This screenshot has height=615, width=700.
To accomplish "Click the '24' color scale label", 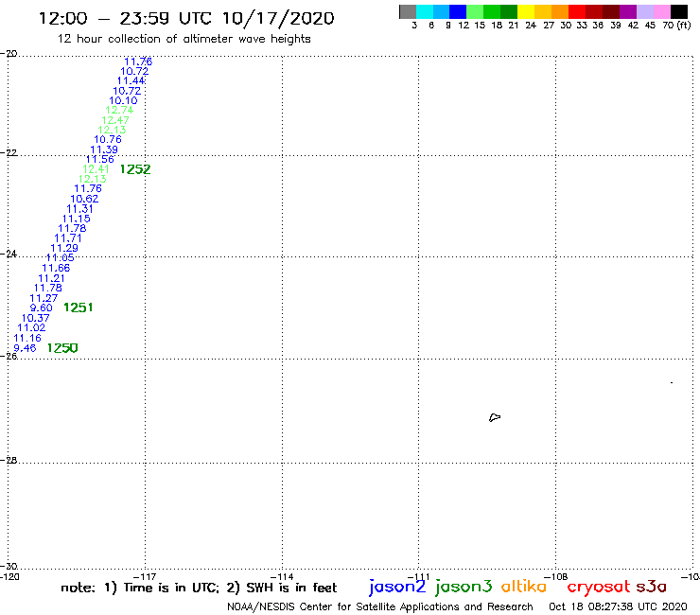I will [x=531, y=26].
